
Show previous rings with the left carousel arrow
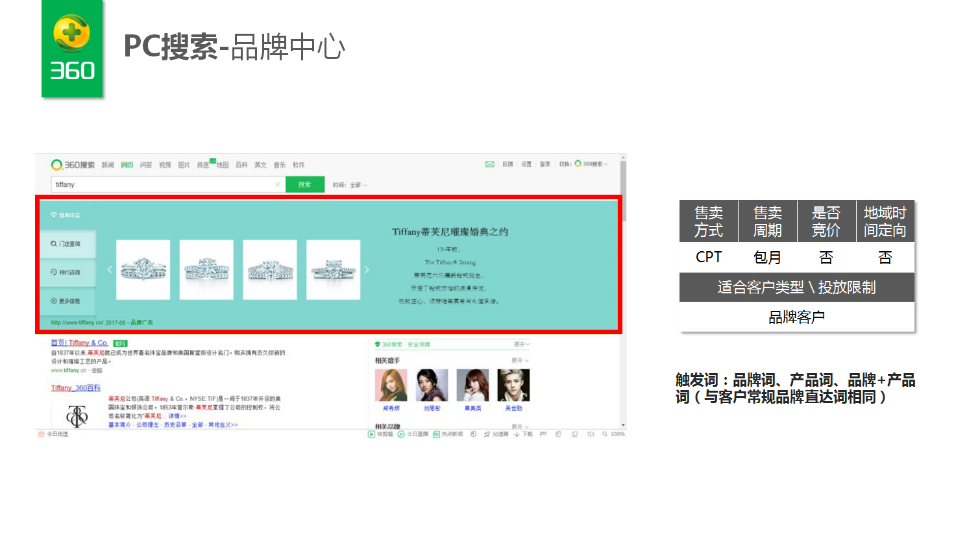(110, 269)
